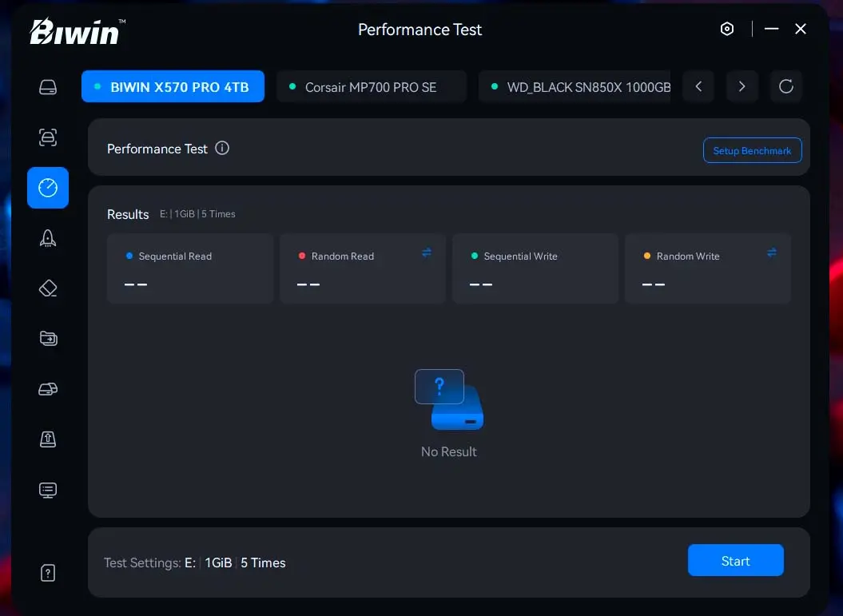Open the help question mark icon
The image size is (843, 616).
tap(48, 573)
